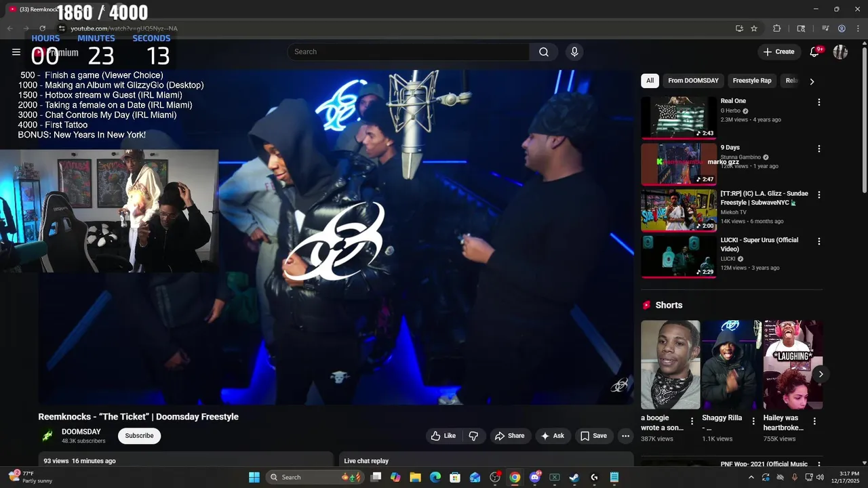Image resolution: width=868 pixels, height=488 pixels.
Task: Show next Shorts with arrow button
Action: pyautogui.click(x=821, y=374)
